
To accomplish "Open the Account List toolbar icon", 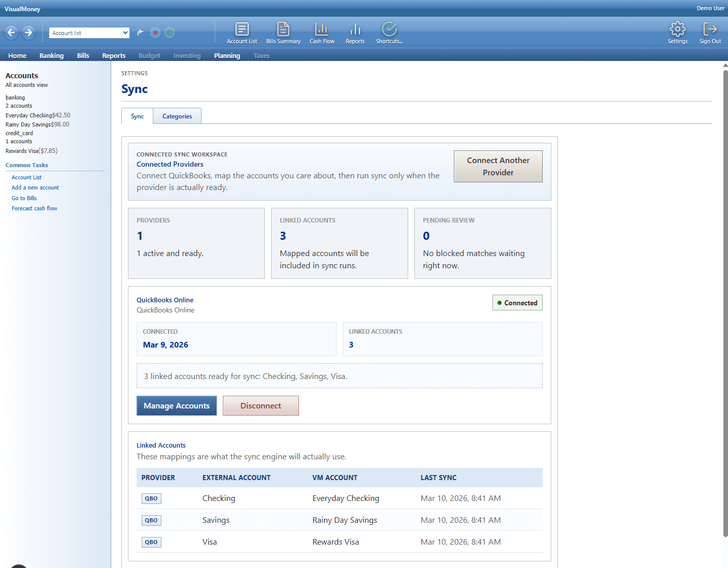I will click(242, 32).
